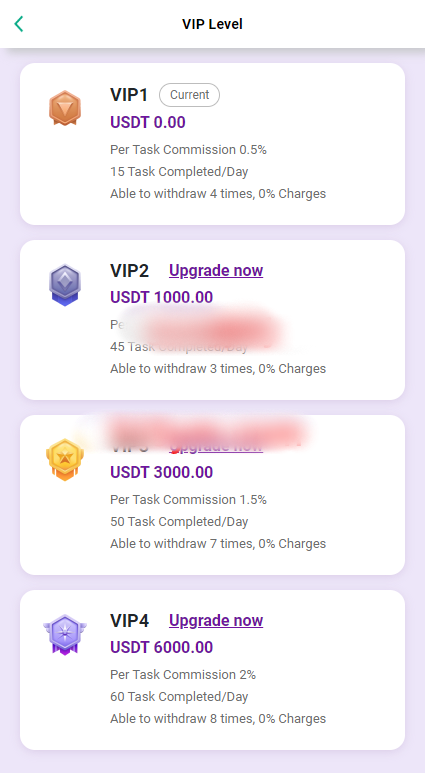Screen dimensions: 425x773
Task: Go back using the green arrow
Action: tap(19, 24)
